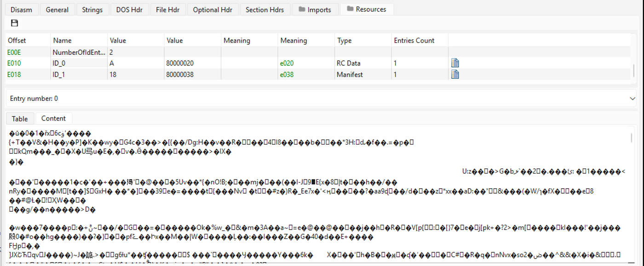Screen dimensions: 644x266
Task: Open the Manifest entry document icon
Action: click(x=455, y=74)
